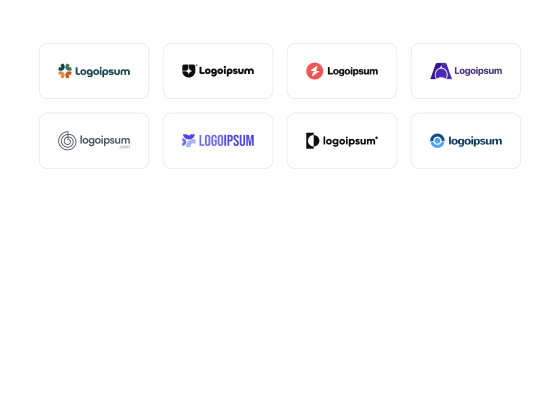Click the purple arch-shaped logo icon
560x400 pixels.
[441, 71]
